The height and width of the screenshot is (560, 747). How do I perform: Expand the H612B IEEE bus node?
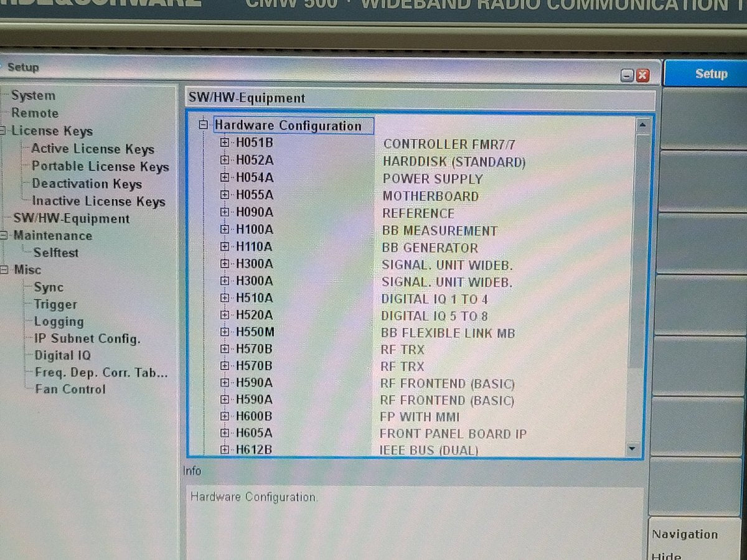(224, 449)
